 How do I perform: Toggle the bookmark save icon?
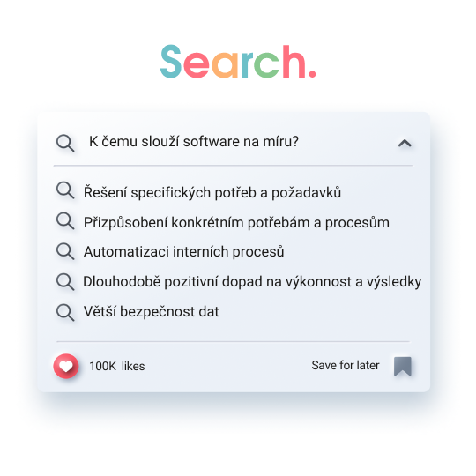click(403, 366)
